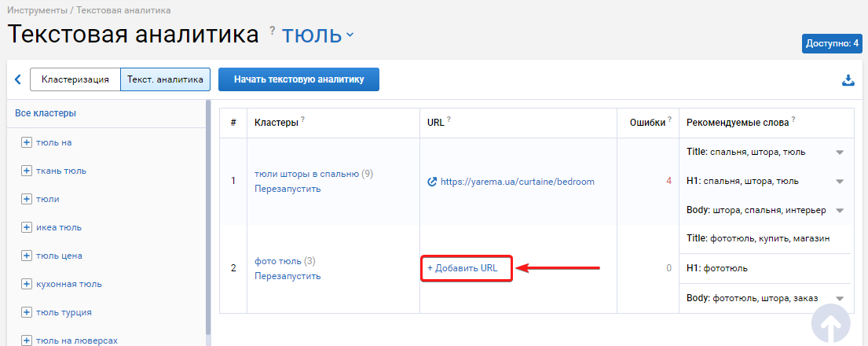This screenshot has height=346, width=868.
Task: Expand H1: спальня, штора, тюль arrow
Action: [x=839, y=182]
